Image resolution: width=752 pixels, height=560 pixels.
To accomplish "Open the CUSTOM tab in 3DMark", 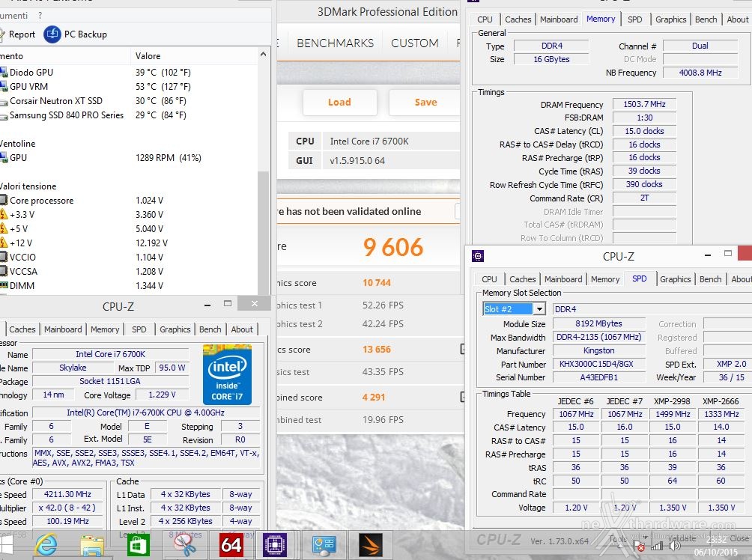I will coord(415,43).
